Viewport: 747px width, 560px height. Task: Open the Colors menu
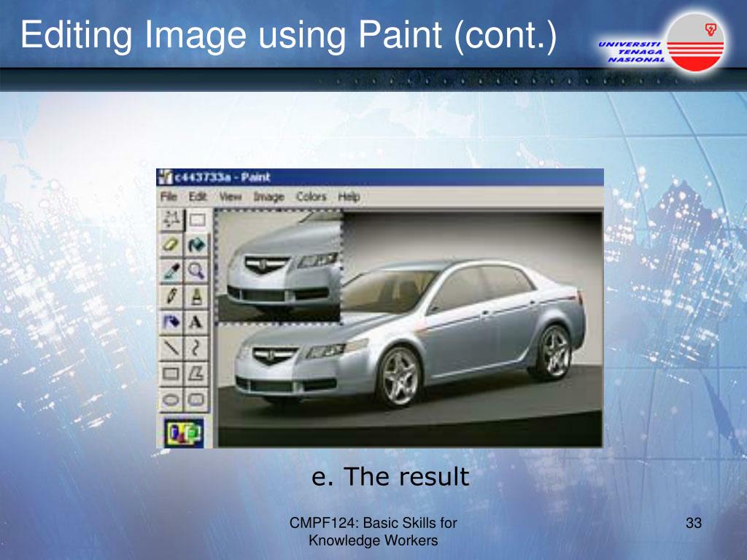tap(311, 197)
